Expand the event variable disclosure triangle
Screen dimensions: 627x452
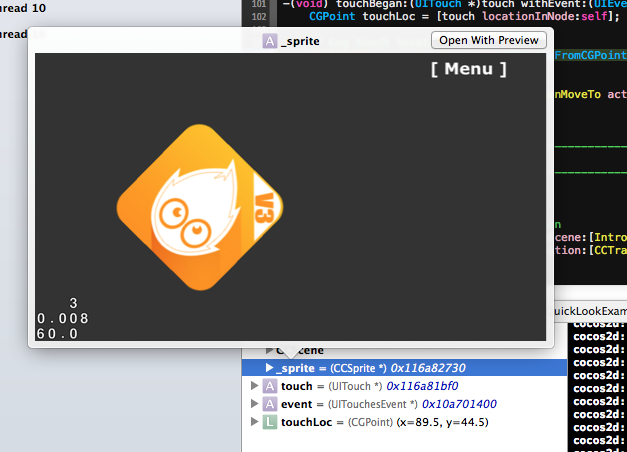[254, 404]
